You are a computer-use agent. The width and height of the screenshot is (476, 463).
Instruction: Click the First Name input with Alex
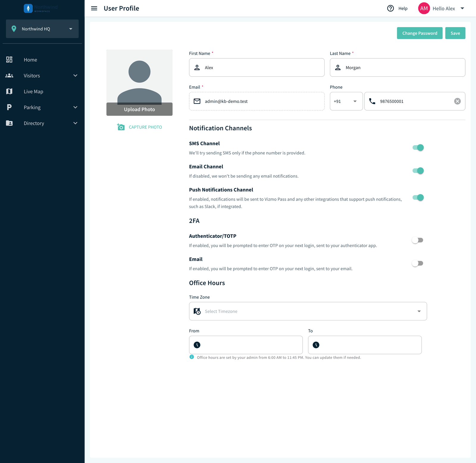[x=257, y=68]
